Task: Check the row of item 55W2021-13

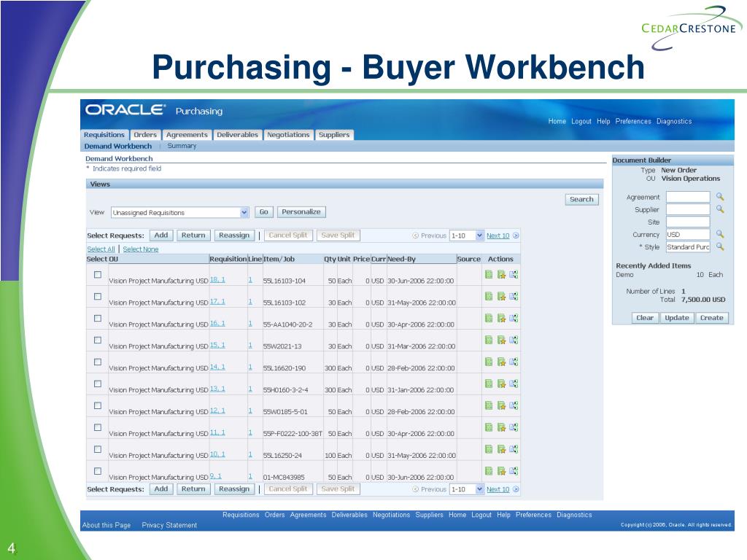Action: coord(98,340)
